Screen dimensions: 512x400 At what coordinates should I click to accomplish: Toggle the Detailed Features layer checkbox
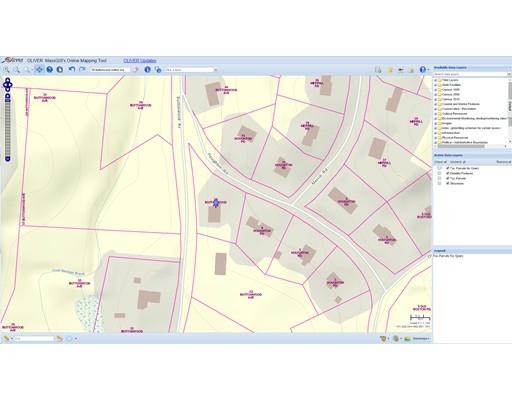(448, 173)
